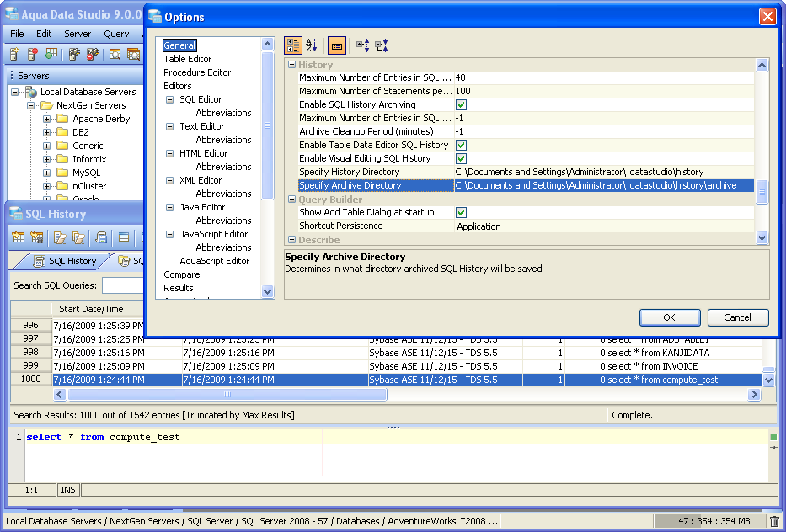
Task: Click the Specify History Directory value field
Action: click(x=604, y=173)
